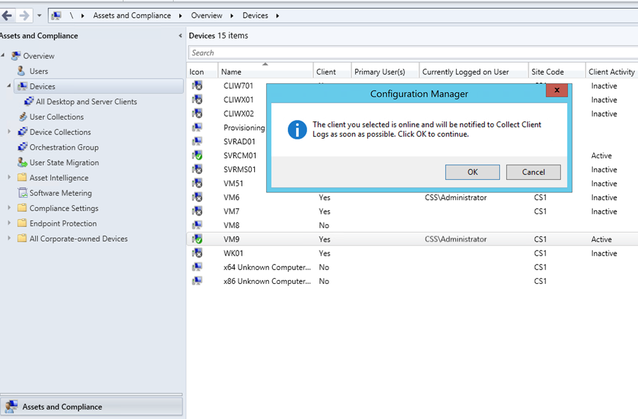Click device icon for VM8 row
638x419 pixels.
pos(197,225)
